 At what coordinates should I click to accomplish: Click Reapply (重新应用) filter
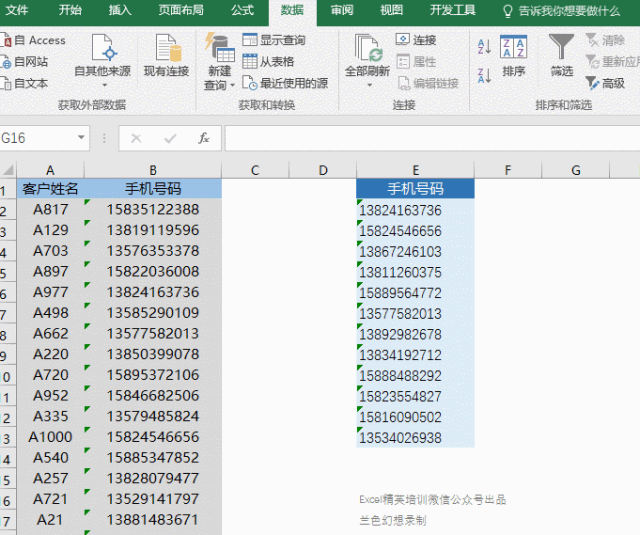612,62
